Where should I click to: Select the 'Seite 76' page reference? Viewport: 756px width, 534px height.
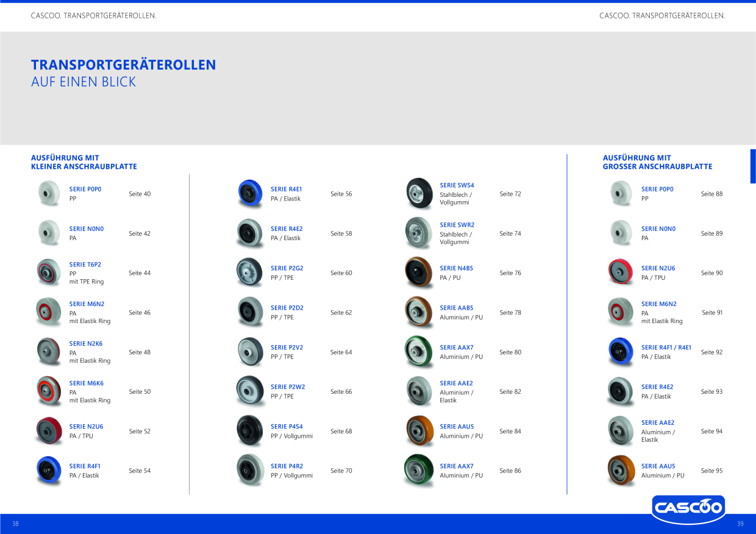tap(510, 273)
